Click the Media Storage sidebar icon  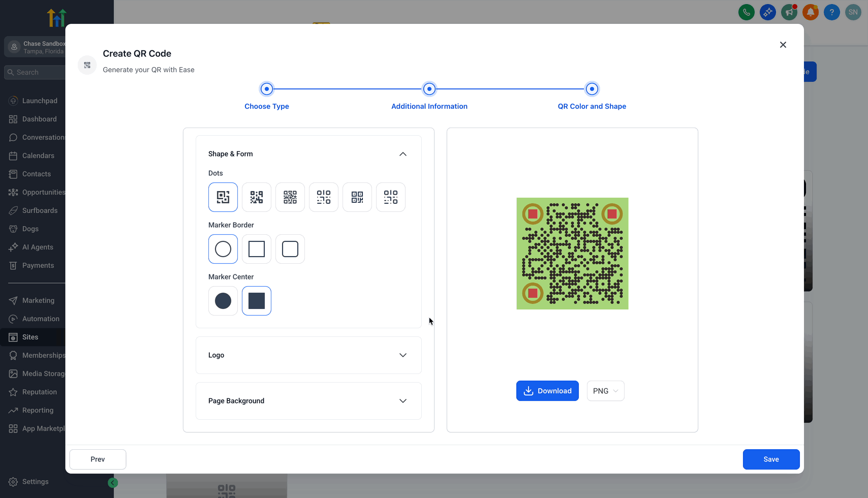pos(13,373)
